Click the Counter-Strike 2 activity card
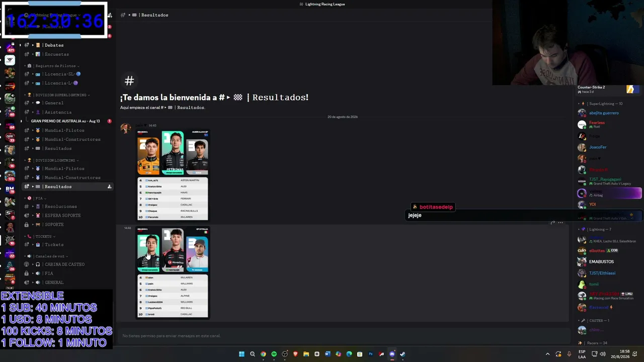 point(609,89)
